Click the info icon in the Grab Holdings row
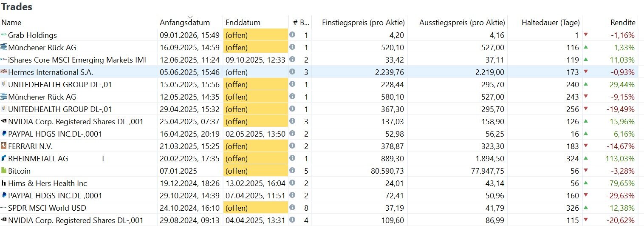Image resolution: width=644 pixels, height=226 pixels. click(292, 35)
